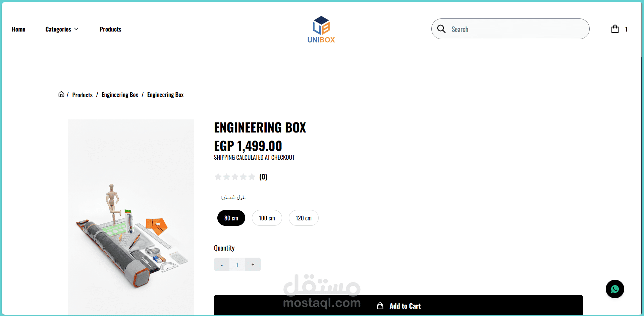This screenshot has width=644, height=316.
Task: Select the 80 cm ruler length
Action: point(231,218)
